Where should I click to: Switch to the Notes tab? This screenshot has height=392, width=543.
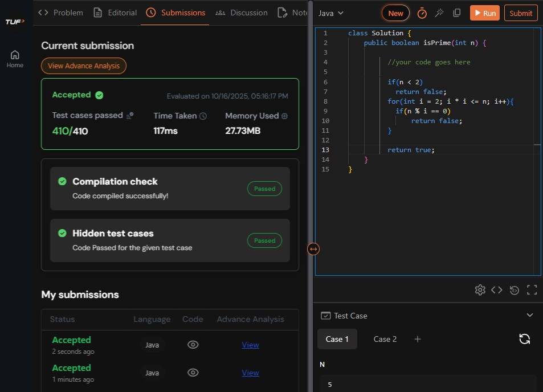click(293, 13)
